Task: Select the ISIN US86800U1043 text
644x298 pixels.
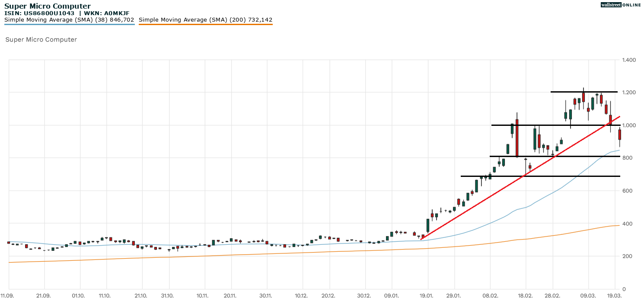Action: tap(39, 13)
